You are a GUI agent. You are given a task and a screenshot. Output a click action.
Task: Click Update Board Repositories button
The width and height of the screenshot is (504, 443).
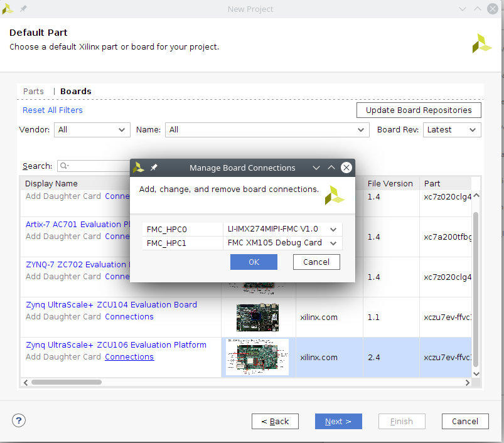coord(419,110)
